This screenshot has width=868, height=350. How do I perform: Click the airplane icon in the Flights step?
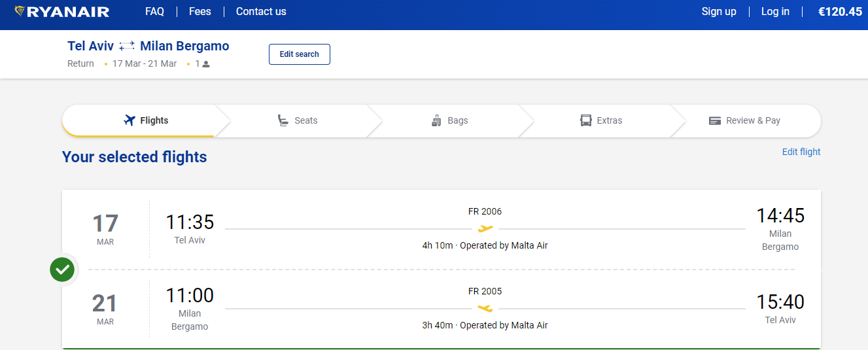point(129,120)
